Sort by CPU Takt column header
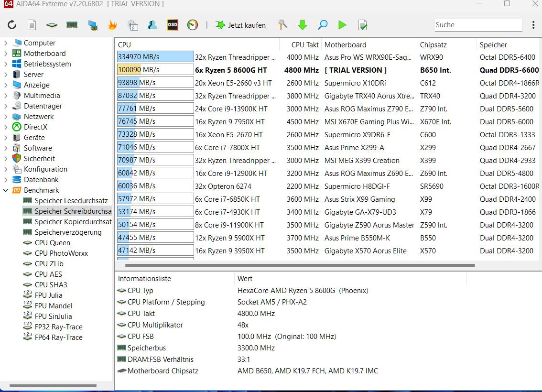Viewport: 542px width, 392px height. pyautogui.click(x=300, y=44)
